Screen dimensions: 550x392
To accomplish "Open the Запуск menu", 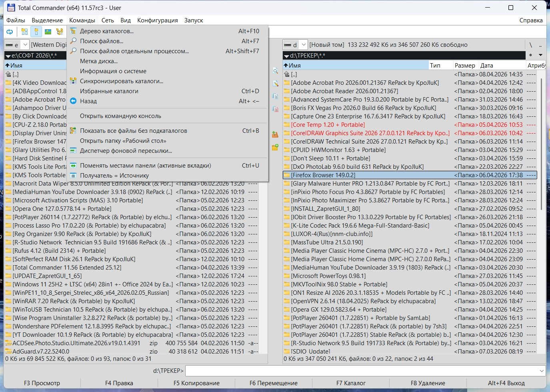I will (x=194, y=20).
